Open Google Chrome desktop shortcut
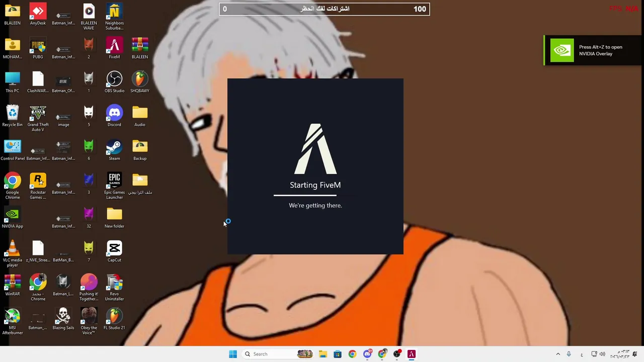 coord(13,186)
